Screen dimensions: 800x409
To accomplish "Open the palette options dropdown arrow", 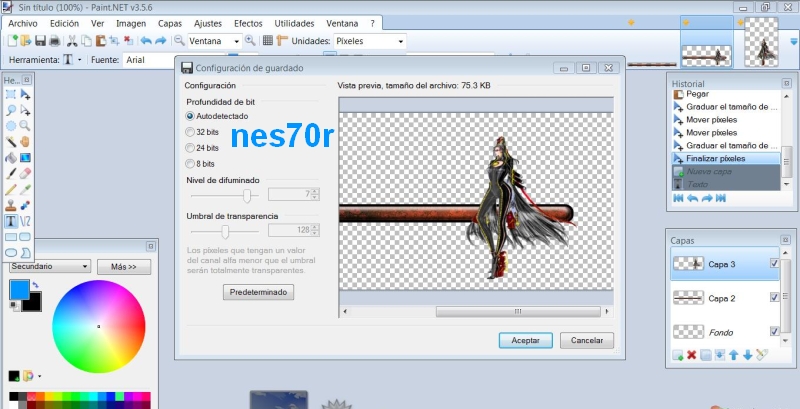I will coord(39,376).
